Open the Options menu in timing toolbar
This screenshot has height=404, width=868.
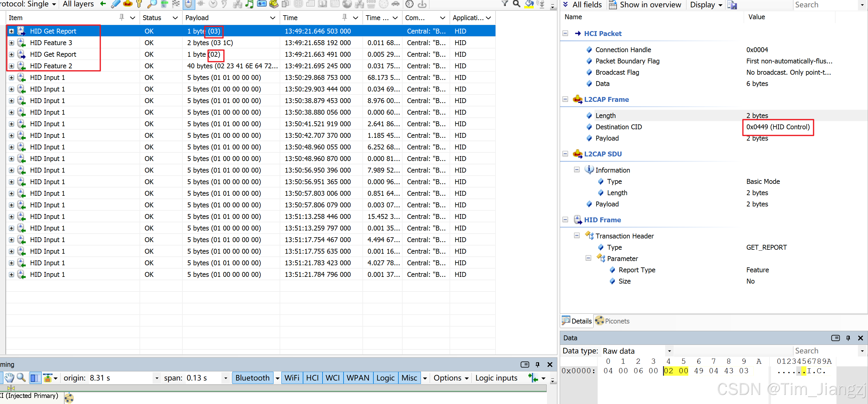point(450,378)
